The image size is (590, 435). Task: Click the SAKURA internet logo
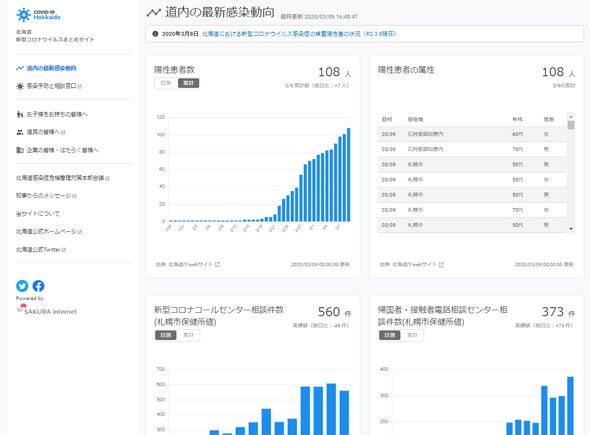(47, 310)
